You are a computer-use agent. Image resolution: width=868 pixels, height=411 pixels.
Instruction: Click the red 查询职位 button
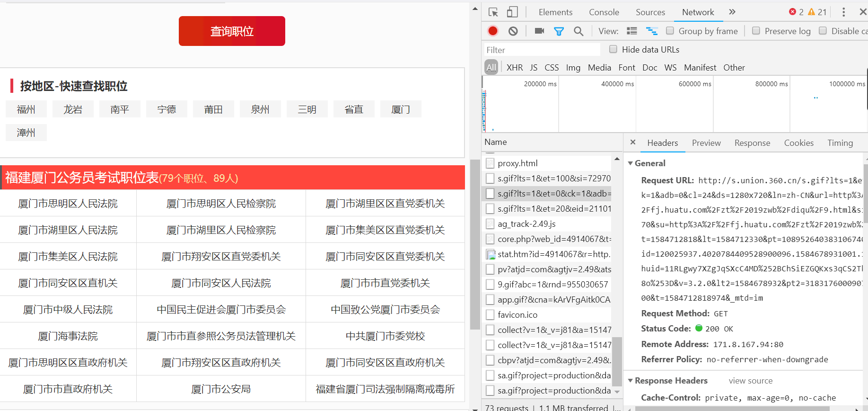(232, 31)
